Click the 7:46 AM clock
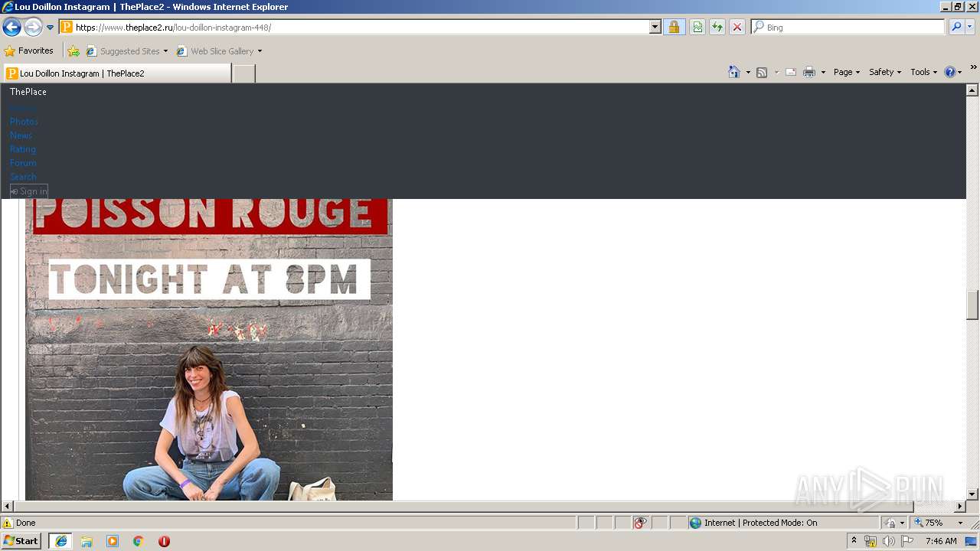This screenshot has height=551, width=980. [x=941, y=541]
